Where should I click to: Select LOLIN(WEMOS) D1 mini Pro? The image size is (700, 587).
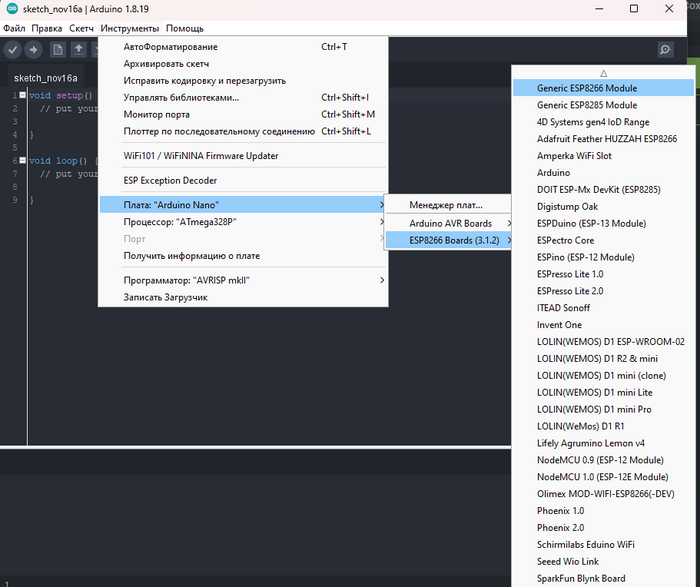pos(604,409)
